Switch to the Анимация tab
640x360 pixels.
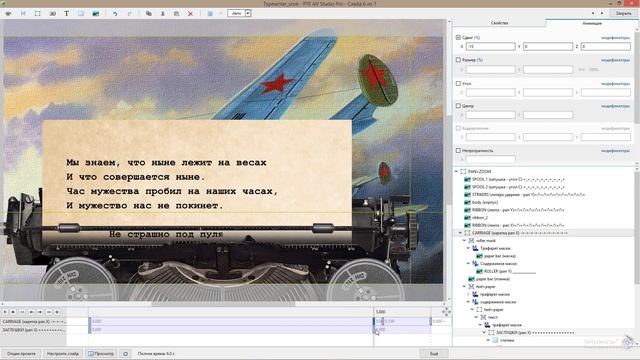coord(591,23)
